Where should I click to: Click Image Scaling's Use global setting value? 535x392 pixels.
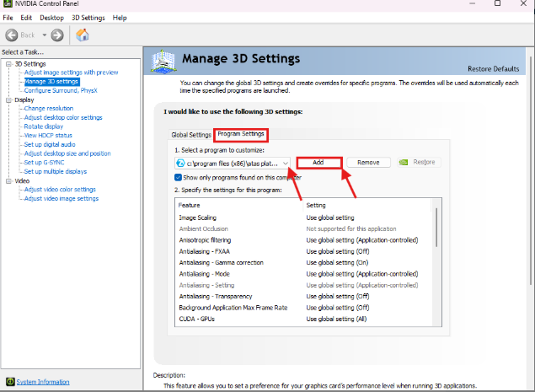(x=330, y=217)
